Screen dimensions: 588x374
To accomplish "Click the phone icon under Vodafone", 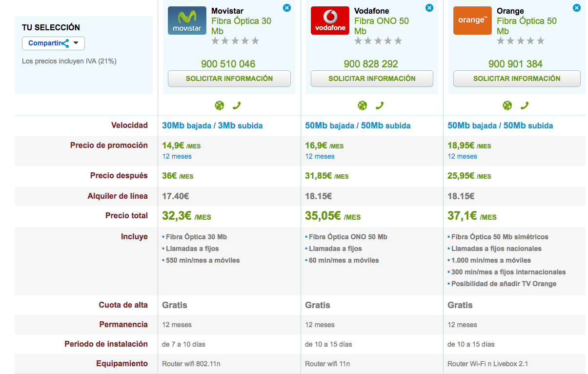I will pyautogui.click(x=379, y=105).
